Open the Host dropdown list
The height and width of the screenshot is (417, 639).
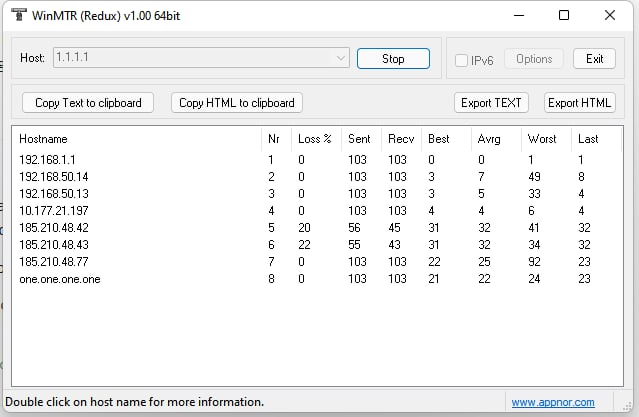(x=342, y=59)
